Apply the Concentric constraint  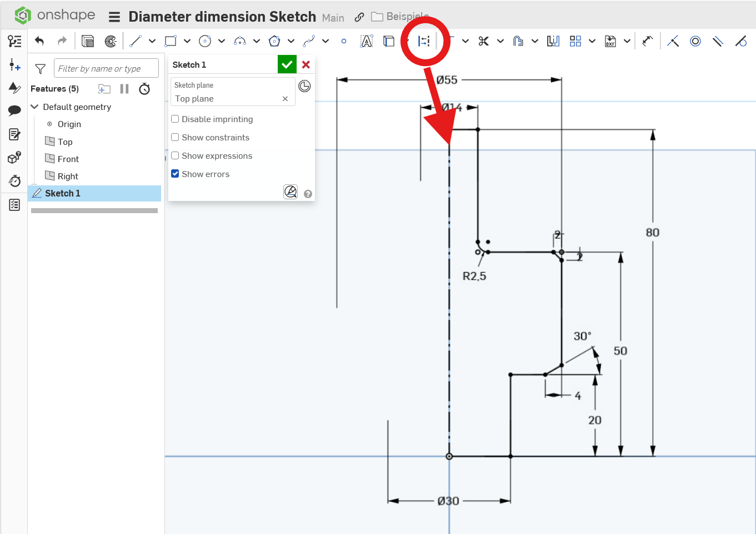click(695, 41)
